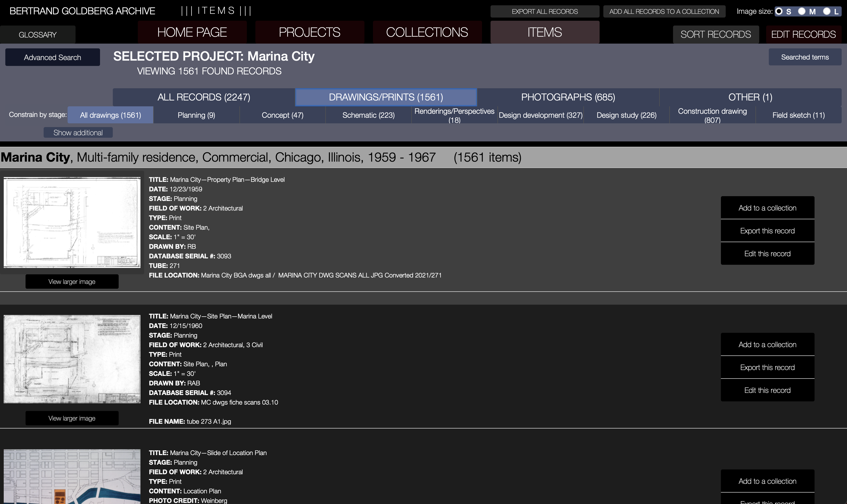This screenshot has height=504, width=847.
Task: Open the COLLECTIONS tab
Action: 427,32
